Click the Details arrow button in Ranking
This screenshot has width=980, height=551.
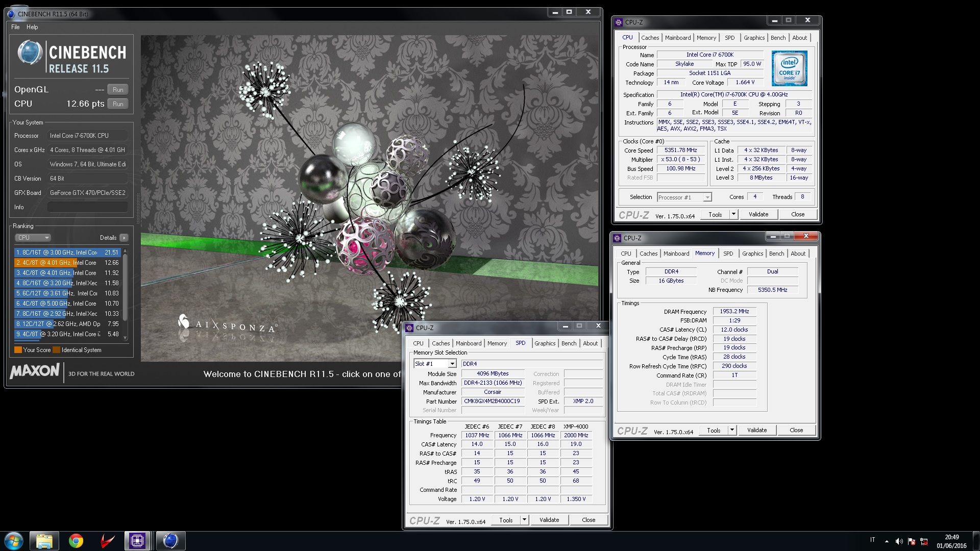(124, 238)
